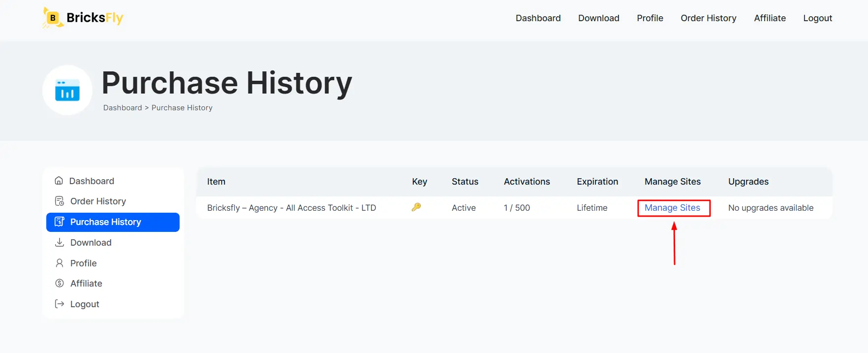Click the Purchase History page title
This screenshot has height=353, width=868.
227,83
